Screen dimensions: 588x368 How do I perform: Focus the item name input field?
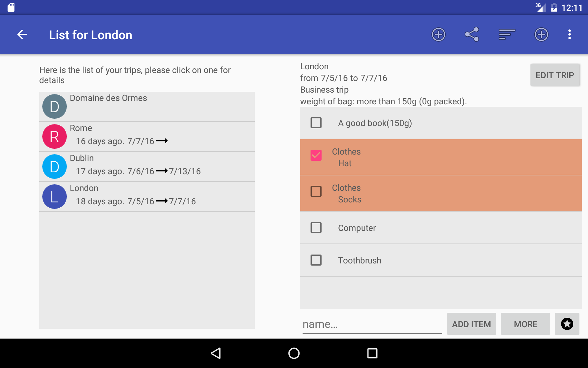point(372,324)
